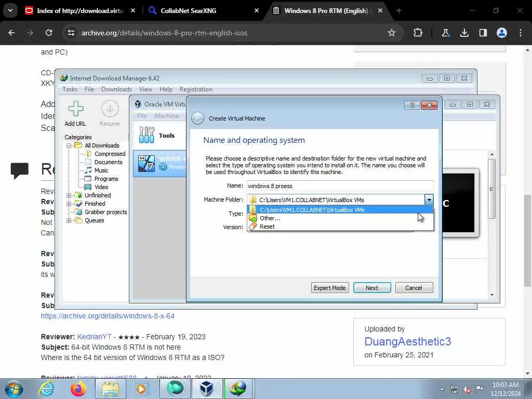Open the tab search chevron in Chrome
The width and height of the screenshot is (532, 399).
(10, 10)
